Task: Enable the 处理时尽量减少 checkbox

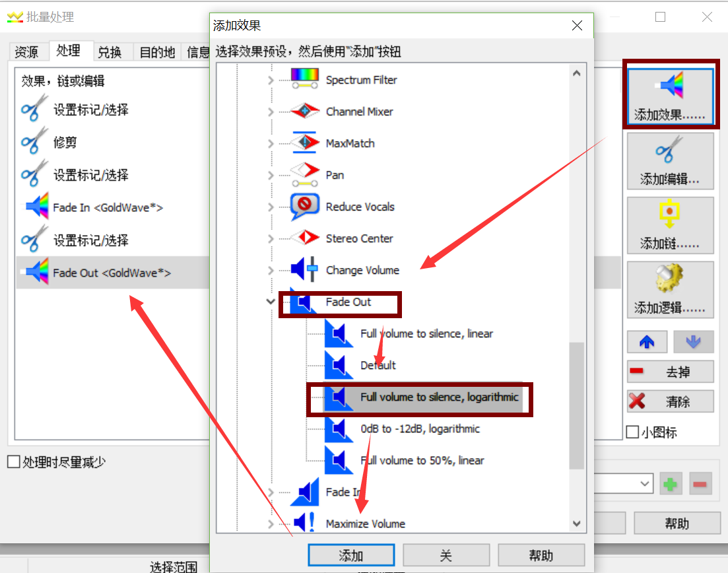Action: pos(14,461)
